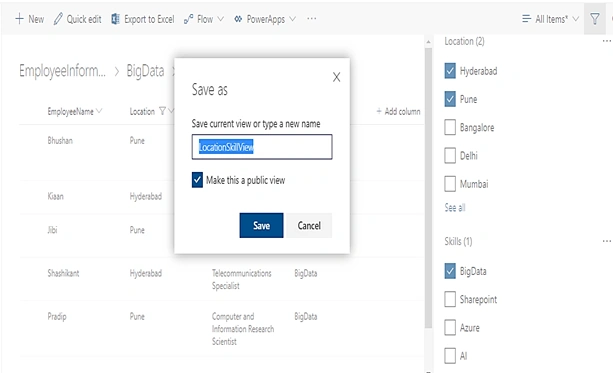Viewport: 613px width, 373px height.
Task: Click the Cancel button
Action: 309,225
